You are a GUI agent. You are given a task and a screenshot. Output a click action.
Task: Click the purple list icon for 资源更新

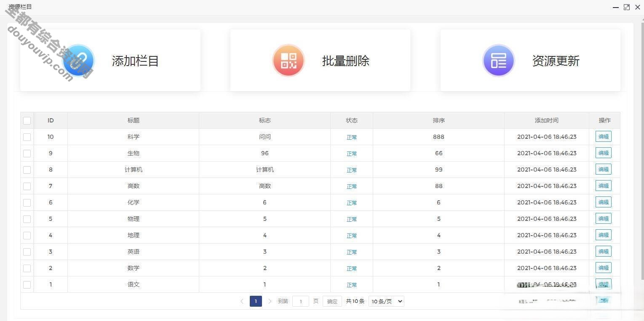click(499, 61)
